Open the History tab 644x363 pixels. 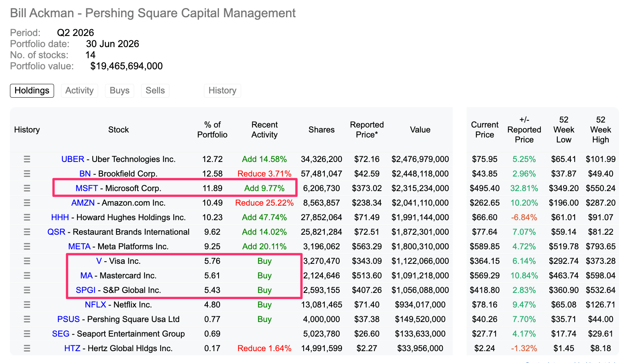[x=222, y=91]
